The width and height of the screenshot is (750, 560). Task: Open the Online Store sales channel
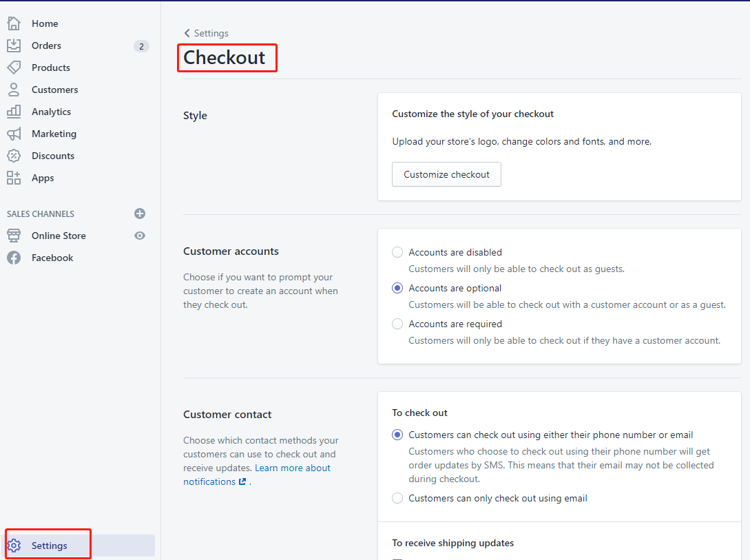tap(59, 236)
